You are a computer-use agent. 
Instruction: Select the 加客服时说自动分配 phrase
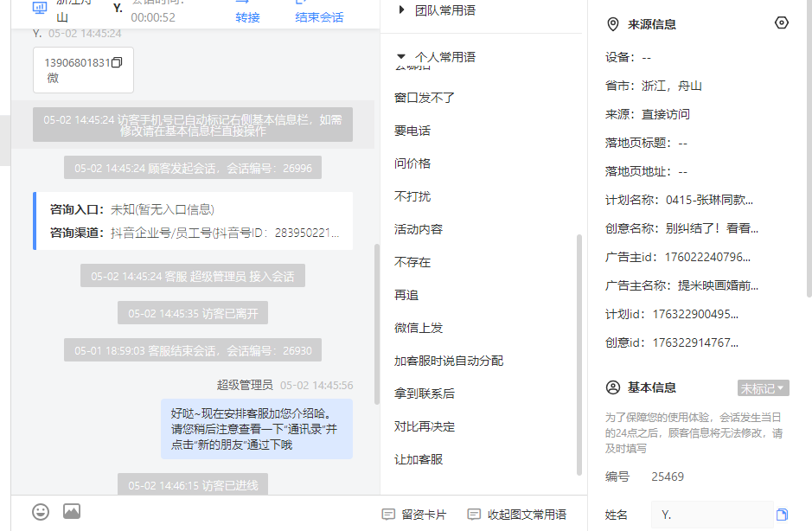click(x=449, y=361)
